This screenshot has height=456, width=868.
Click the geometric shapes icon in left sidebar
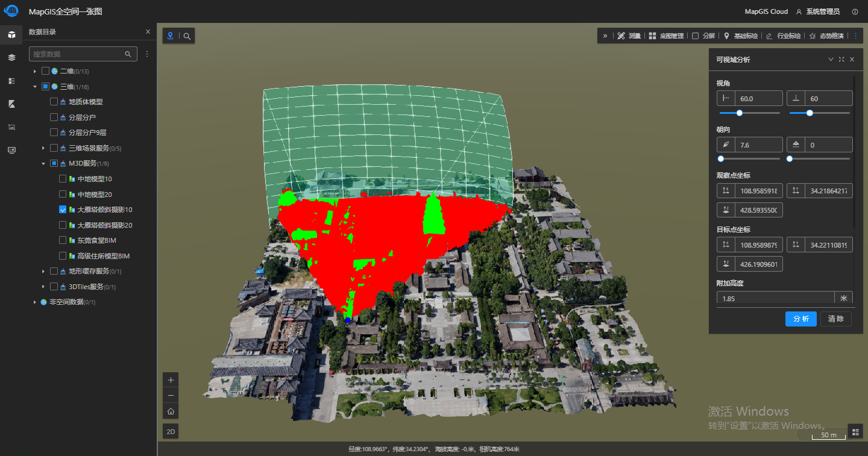tap(11, 104)
